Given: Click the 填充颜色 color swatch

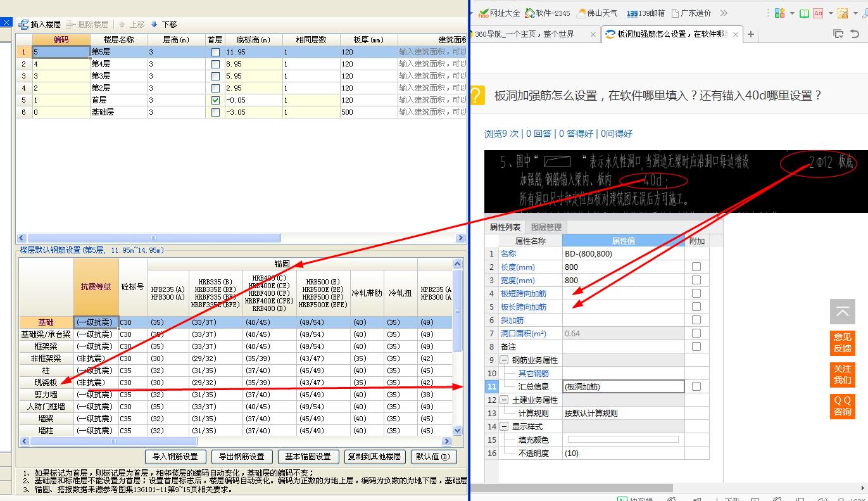Looking at the screenshot, I should [x=623, y=440].
